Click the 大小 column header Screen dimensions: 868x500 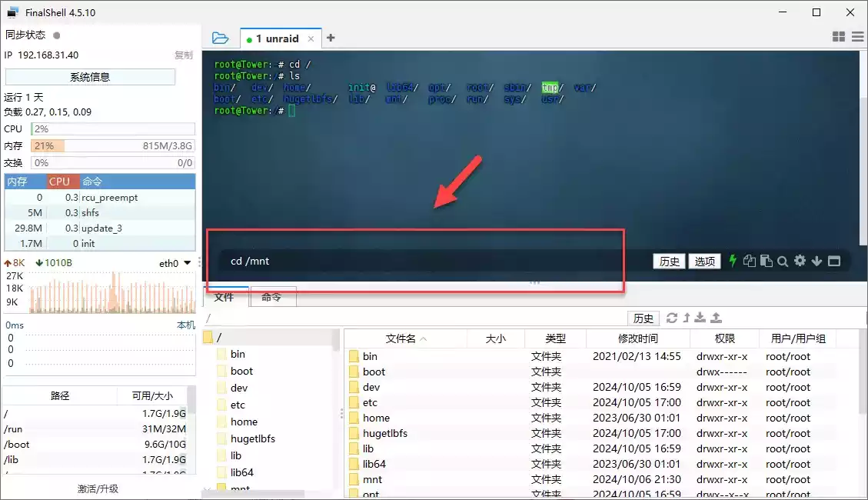[x=495, y=338]
